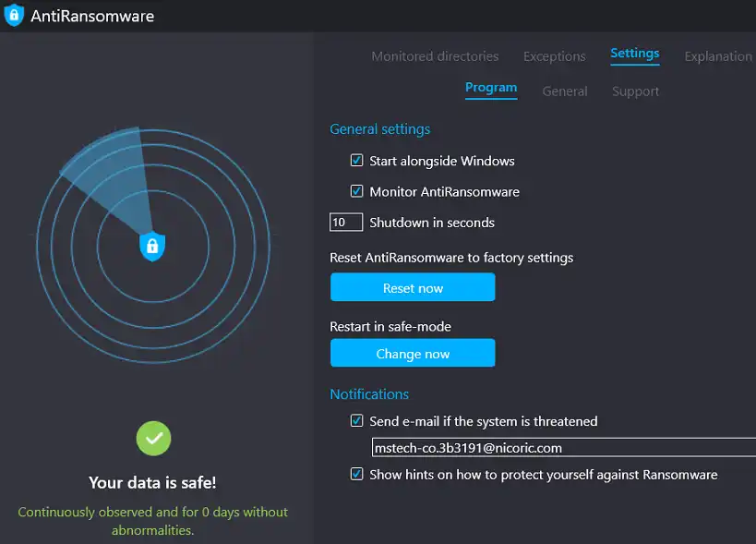Click the green checkmark status icon
This screenshot has width=756, height=544.
tap(153, 438)
